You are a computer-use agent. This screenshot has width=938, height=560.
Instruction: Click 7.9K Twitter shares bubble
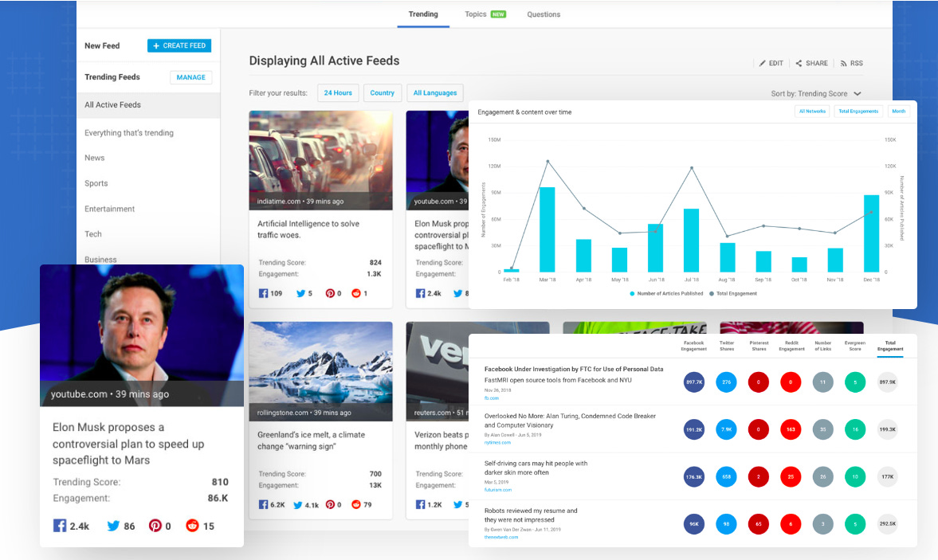(x=726, y=429)
